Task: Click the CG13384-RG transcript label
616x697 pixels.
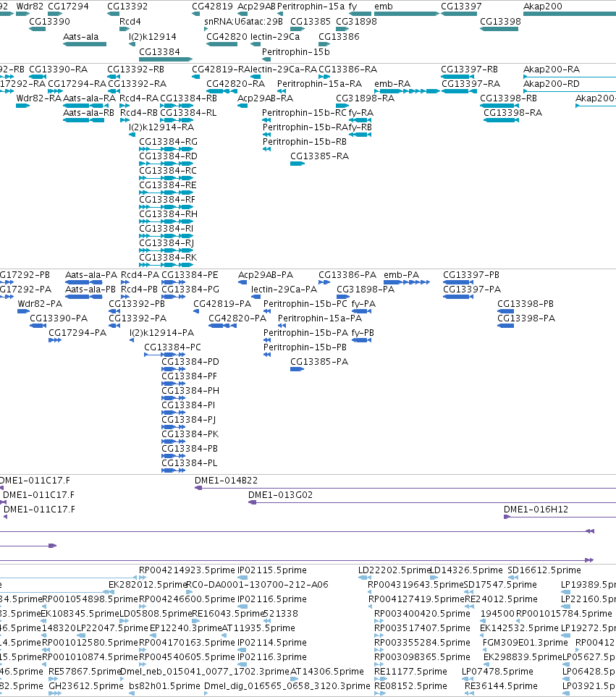Action: tap(169, 142)
